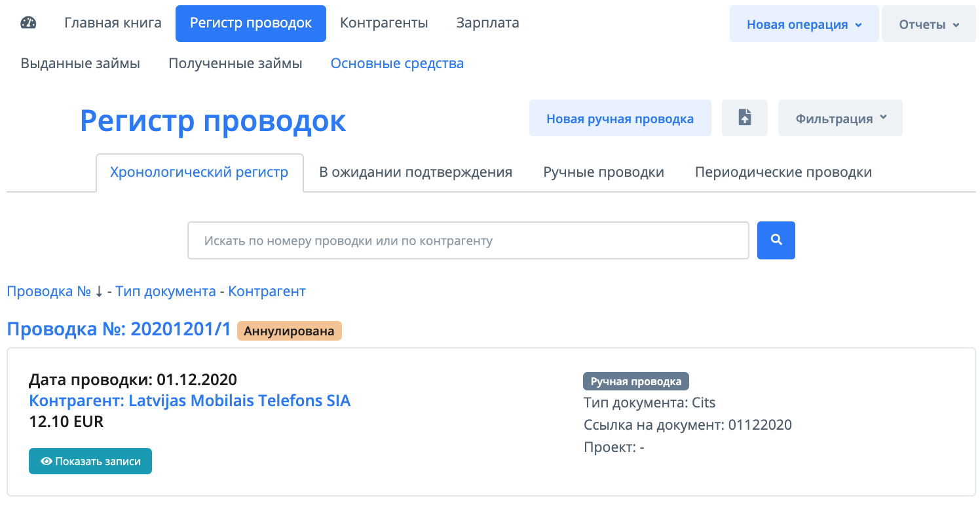Open the Основные средства section
980x507 pixels.
[397, 64]
